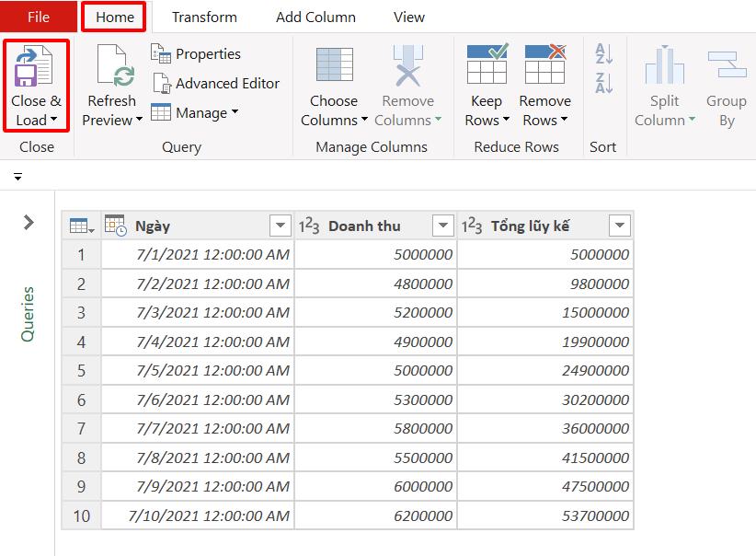Click the table selection icon in top-left corner
756x556 pixels.
pyautogui.click(x=80, y=225)
